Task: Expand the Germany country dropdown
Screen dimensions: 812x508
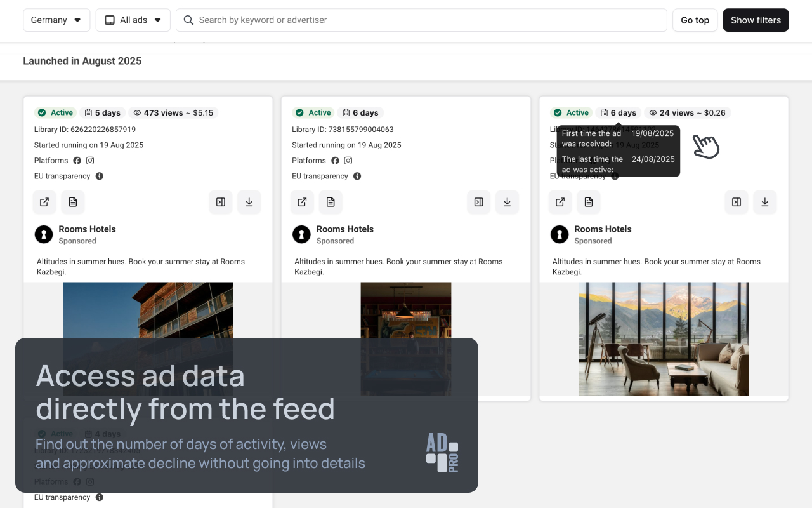Action: [56, 20]
